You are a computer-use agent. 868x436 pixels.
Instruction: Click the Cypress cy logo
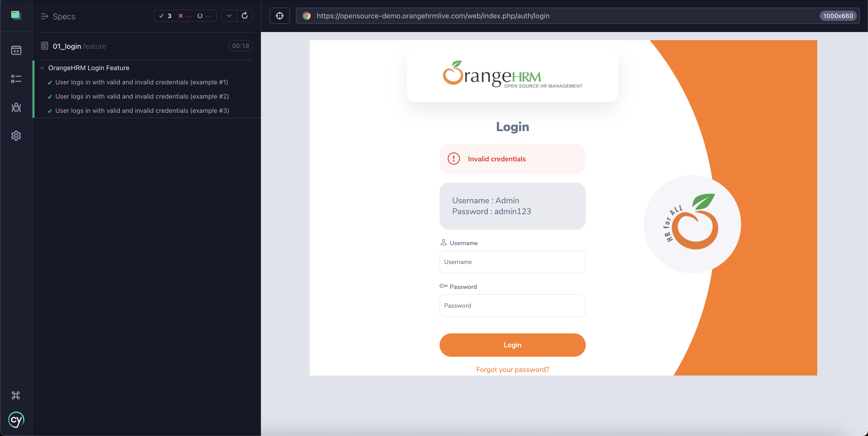[16, 419]
